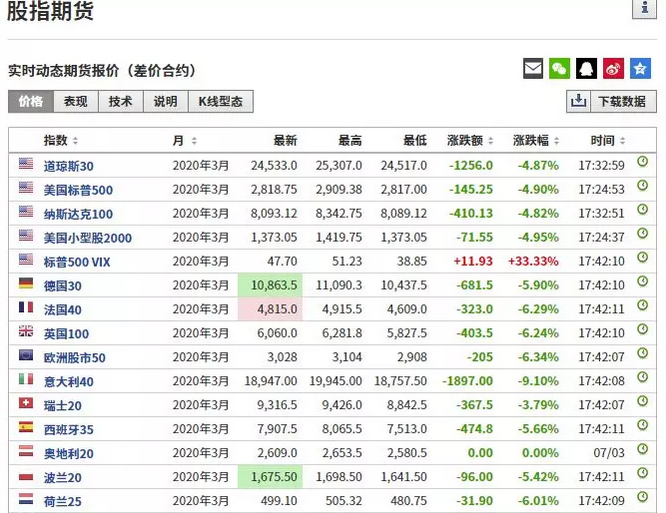The width and height of the screenshot is (666, 513).
Task: Click clock icon in the 波兰20 row
Action: 643,473
